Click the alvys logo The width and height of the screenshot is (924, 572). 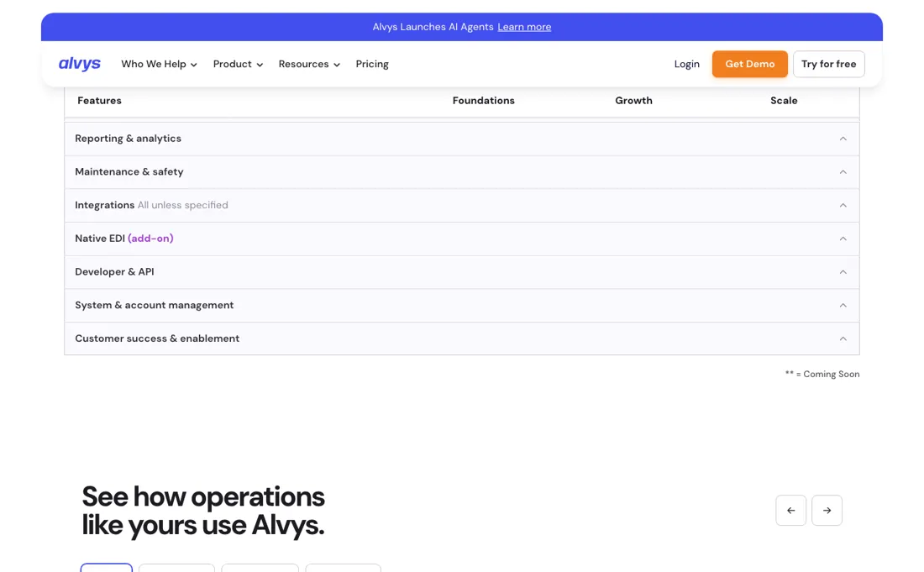tap(80, 64)
